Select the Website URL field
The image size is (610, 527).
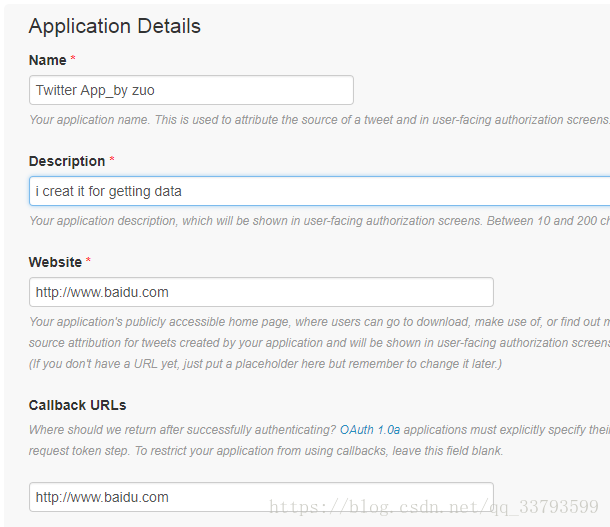261,292
